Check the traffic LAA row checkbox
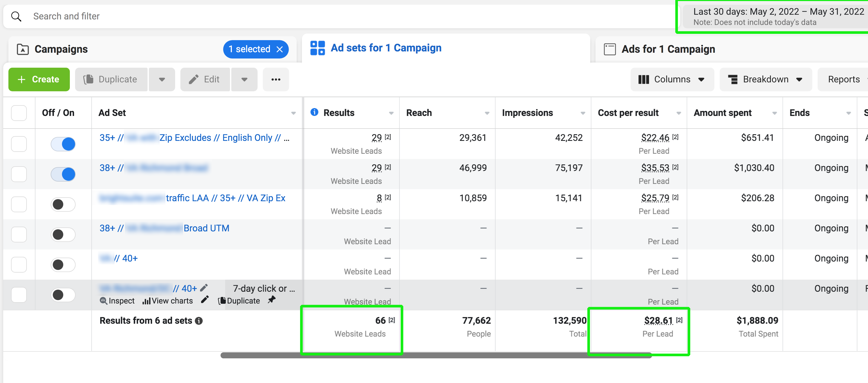 (19, 204)
